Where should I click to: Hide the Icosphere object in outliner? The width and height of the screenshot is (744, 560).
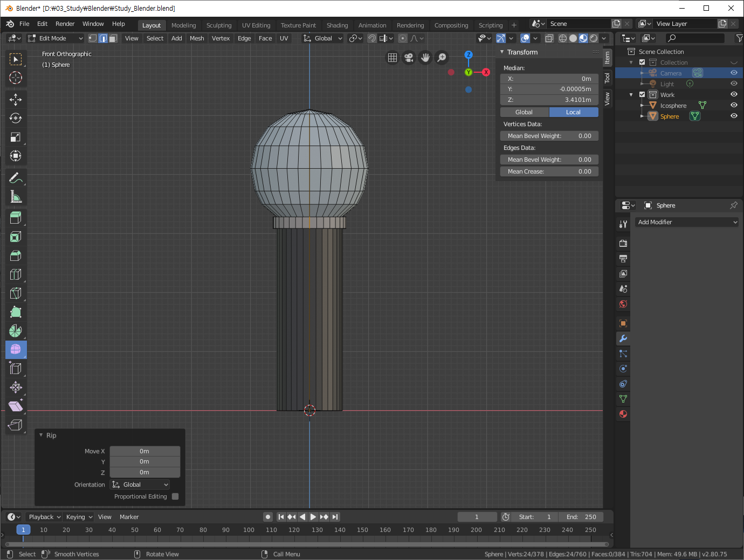pos(734,106)
